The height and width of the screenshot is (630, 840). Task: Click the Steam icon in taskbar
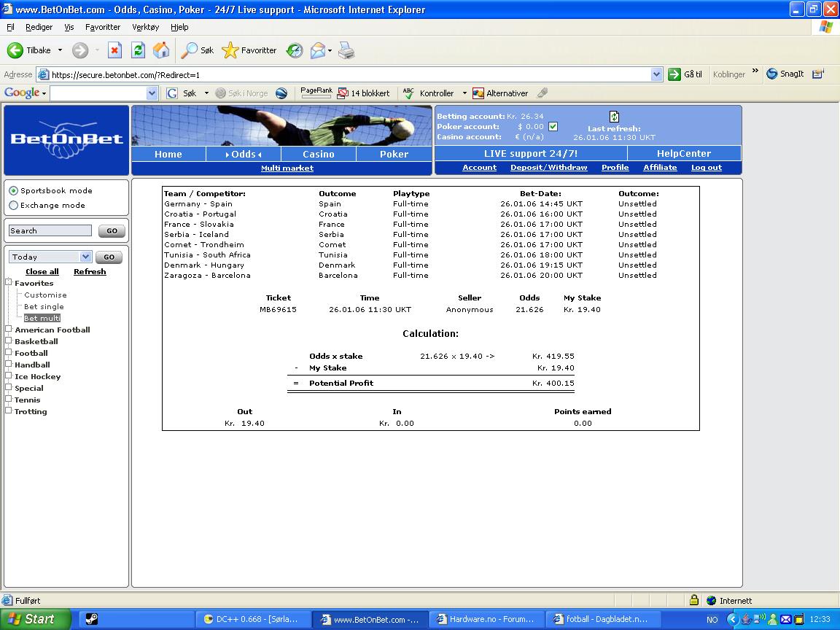pyautogui.click(x=92, y=619)
